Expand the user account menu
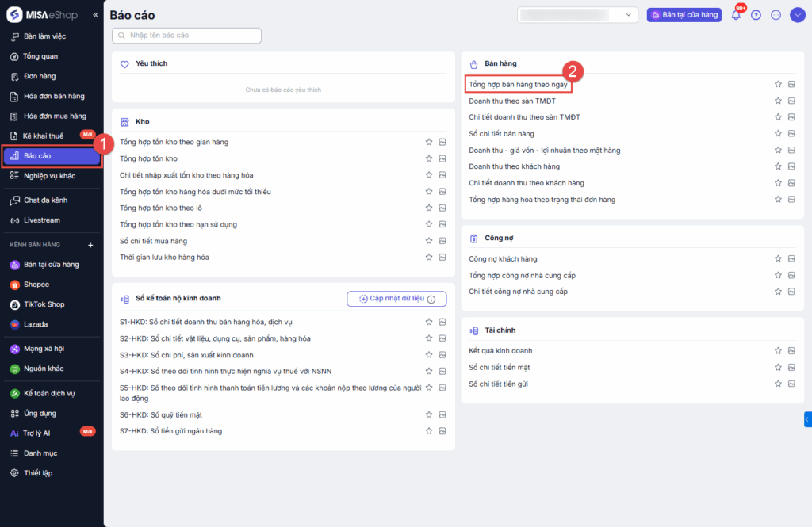Screen dimensions: 812x527 (797, 15)
